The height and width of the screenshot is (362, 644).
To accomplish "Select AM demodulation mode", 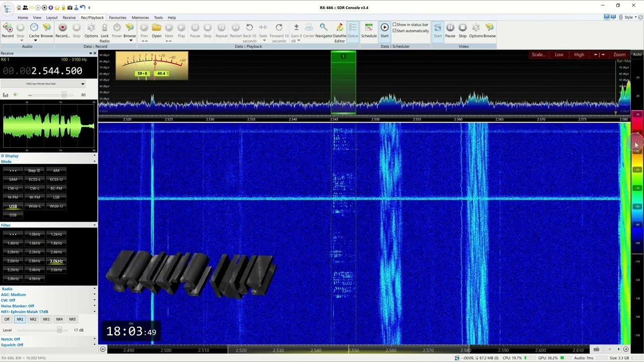I will coord(56,170).
